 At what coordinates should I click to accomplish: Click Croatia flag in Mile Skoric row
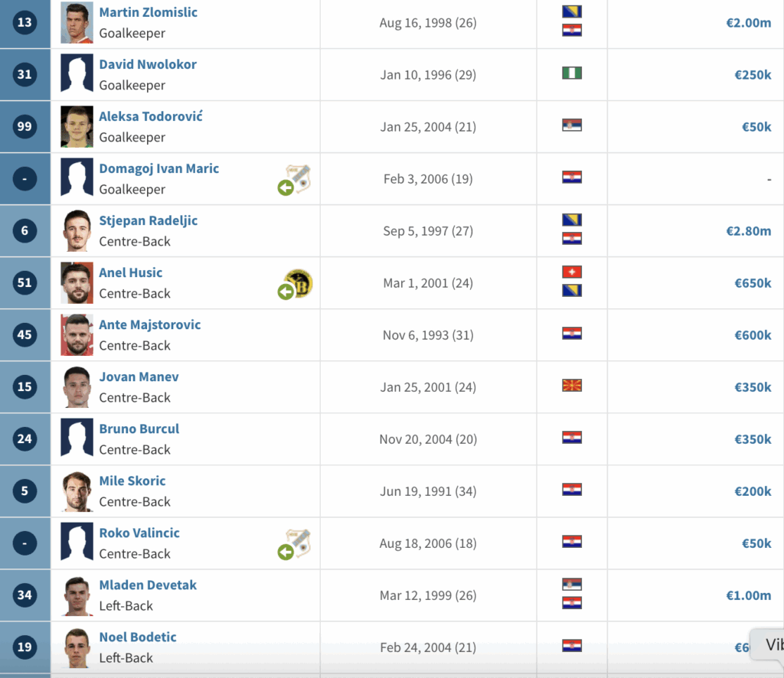(x=571, y=490)
